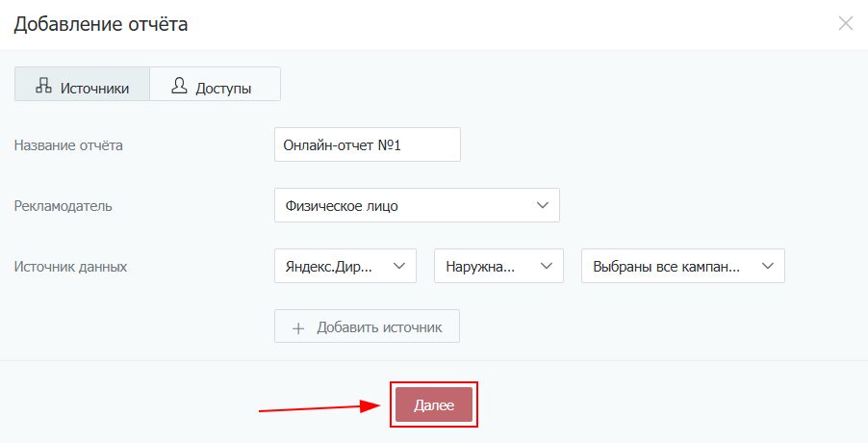Image resolution: width=868 pixels, height=443 pixels.
Task: Expand the Яндекс.Дир... data source dropdown
Action: coord(345,266)
